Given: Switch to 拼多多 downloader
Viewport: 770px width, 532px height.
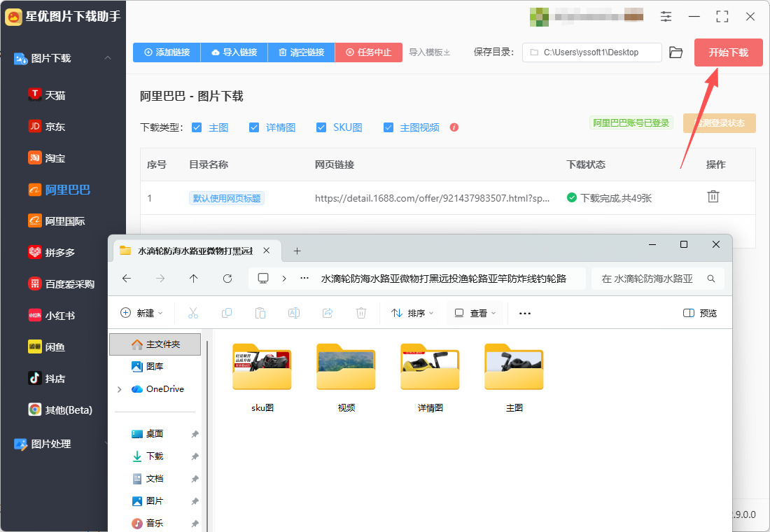Looking at the screenshot, I should 52,253.
